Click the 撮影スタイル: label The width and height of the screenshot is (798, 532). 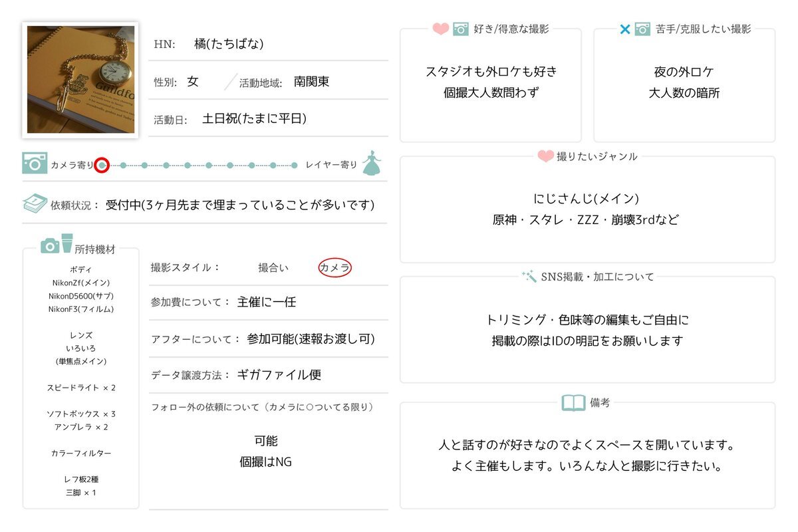186,267
